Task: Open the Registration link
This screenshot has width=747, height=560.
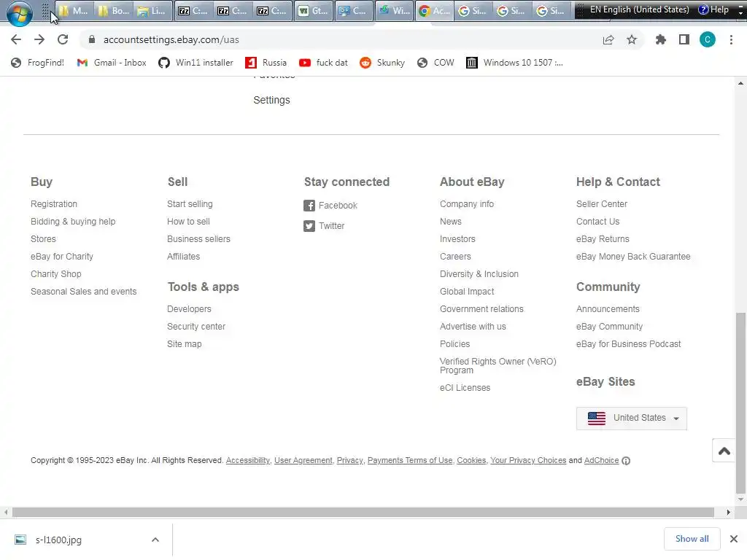Action: pyautogui.click(x=54, y=204)
